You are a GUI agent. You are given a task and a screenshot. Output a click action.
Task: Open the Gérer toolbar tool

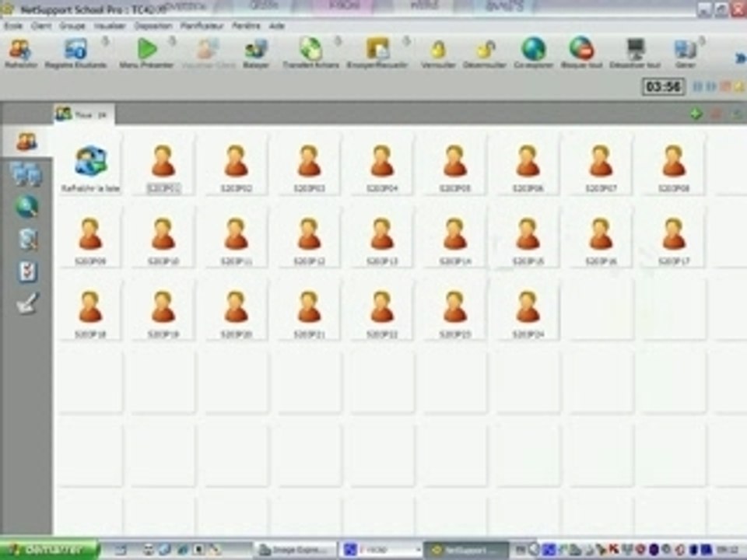coord(685,54)
